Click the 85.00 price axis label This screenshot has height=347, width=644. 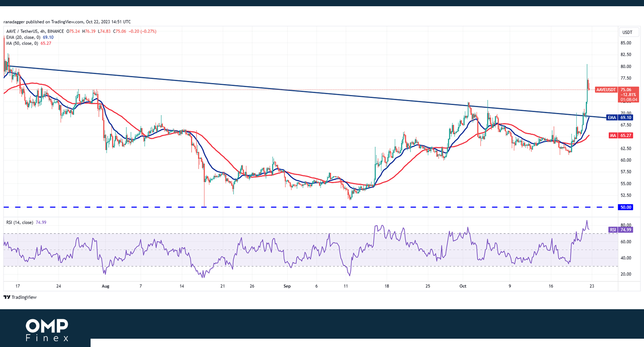pos(626,43)
